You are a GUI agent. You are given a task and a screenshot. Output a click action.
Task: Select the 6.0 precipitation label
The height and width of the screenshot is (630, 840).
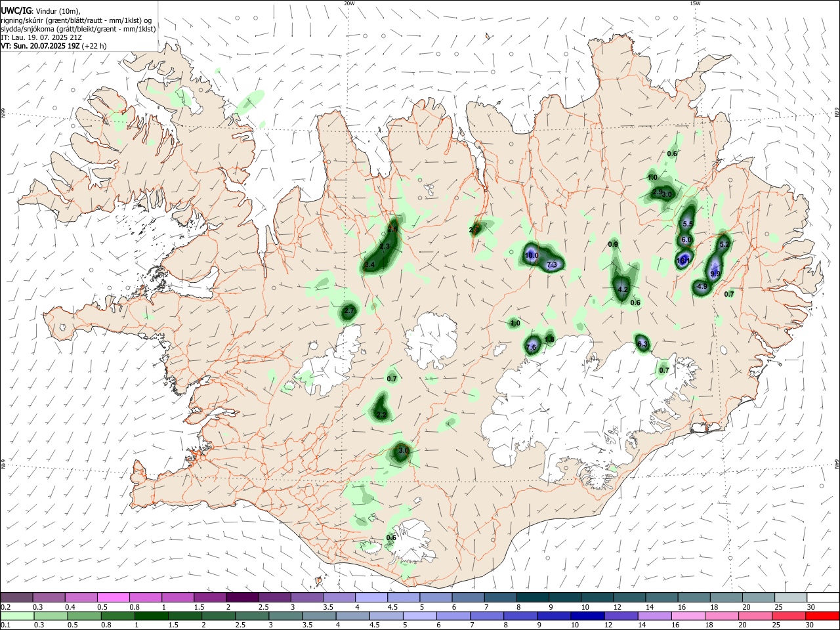[x=686, y=240]
